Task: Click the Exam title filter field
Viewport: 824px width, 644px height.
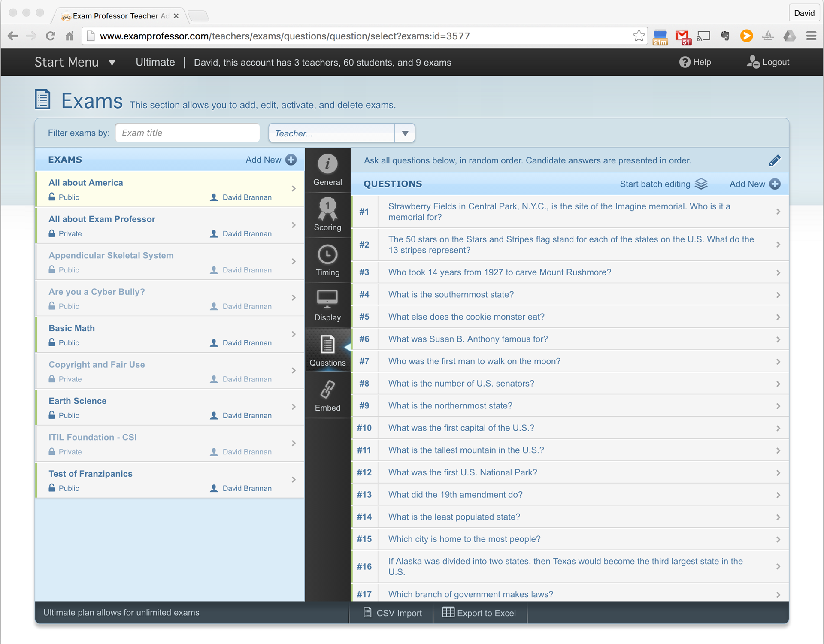Action: 187,133
